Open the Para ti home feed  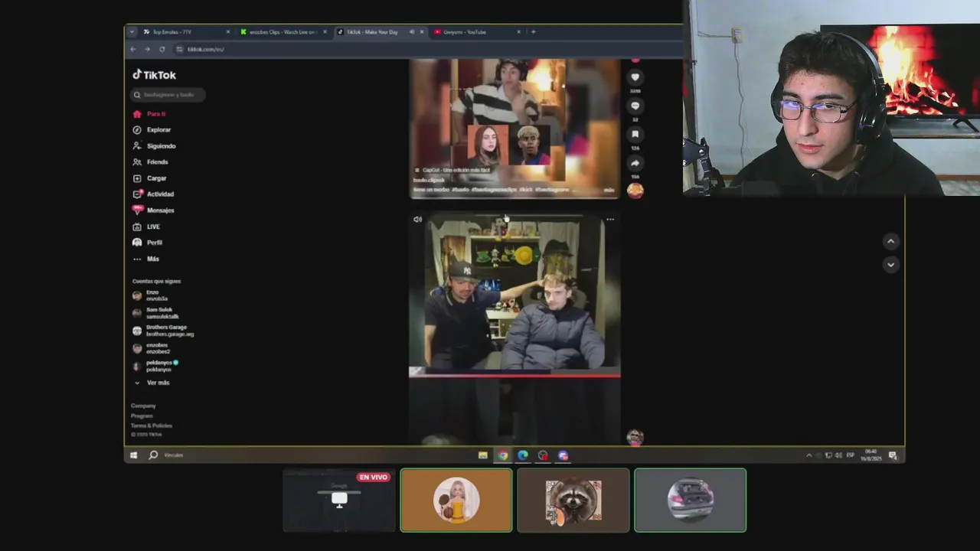[149, 114]
